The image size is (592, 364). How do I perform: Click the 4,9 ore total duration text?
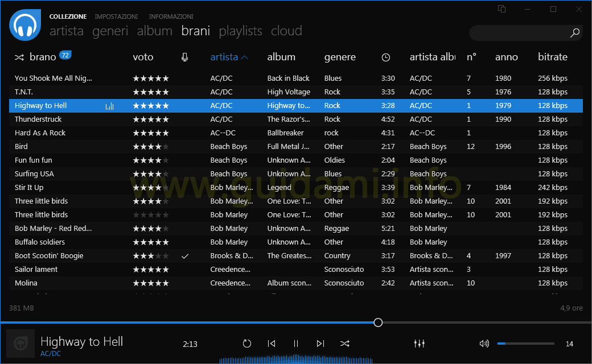(572, 308)
